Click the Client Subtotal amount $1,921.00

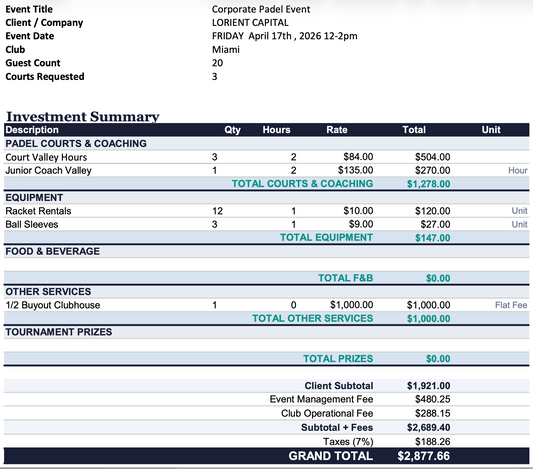(x=429, y=386)
